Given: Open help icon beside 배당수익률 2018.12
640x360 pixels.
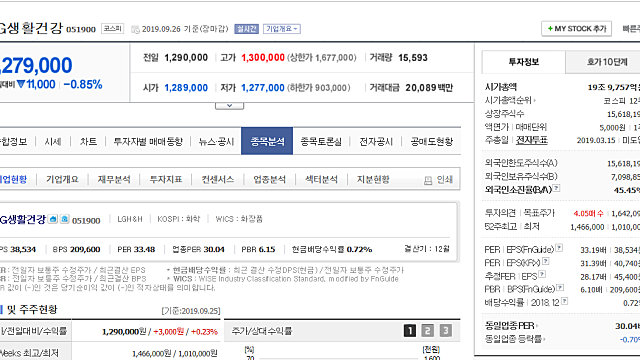Looking at the screenshot, I should 564,301.
